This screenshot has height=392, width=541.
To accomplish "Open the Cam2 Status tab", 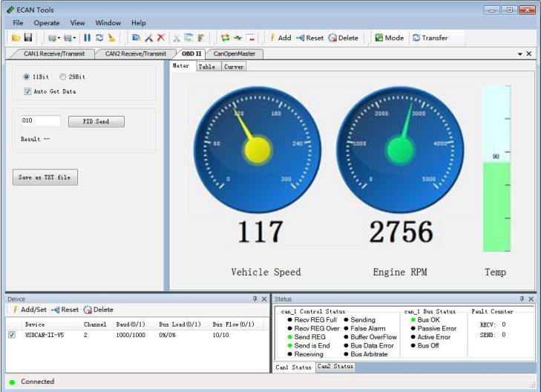I will pyautogui.click(x=335, y=367).
